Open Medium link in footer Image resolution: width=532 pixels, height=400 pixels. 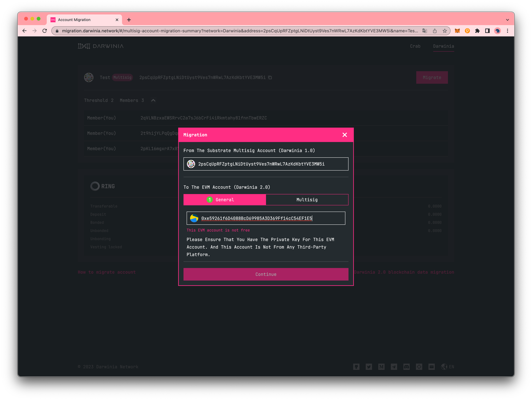pos(381,367)
